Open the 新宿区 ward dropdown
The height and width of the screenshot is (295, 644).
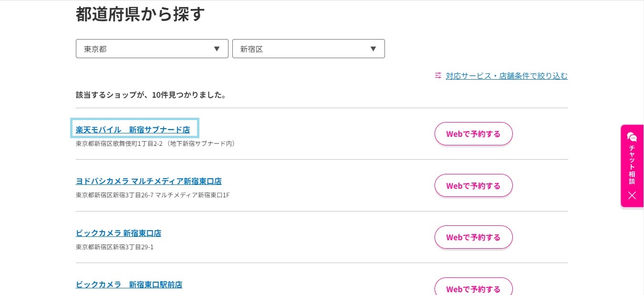[x=309, y=49]
